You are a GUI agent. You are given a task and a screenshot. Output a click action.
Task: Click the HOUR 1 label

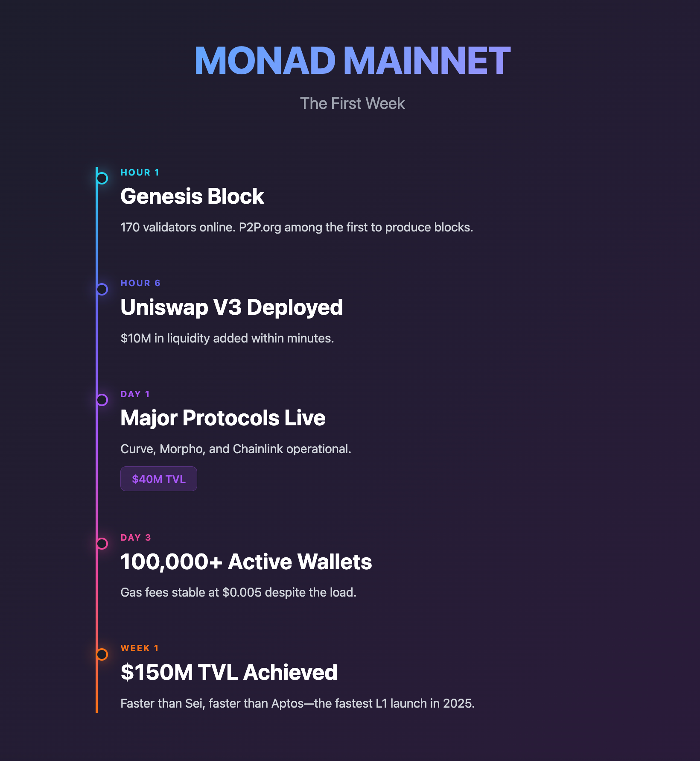[x=140, y=173]
